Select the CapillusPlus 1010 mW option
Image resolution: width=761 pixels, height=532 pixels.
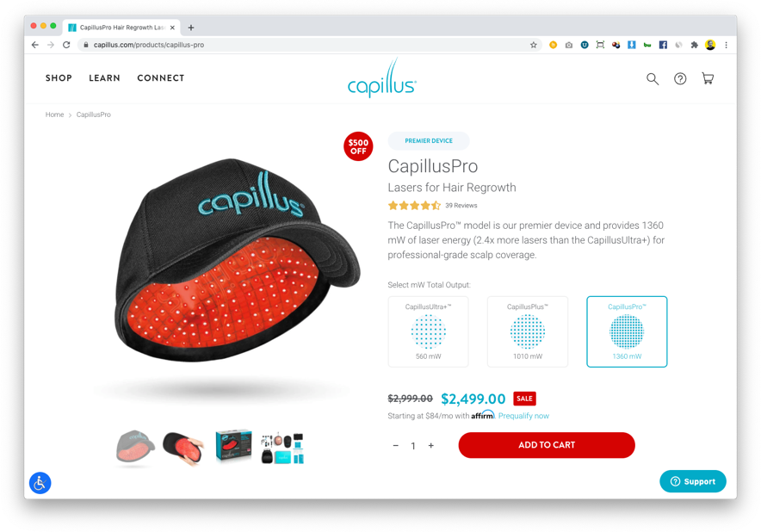pos(528,331)
